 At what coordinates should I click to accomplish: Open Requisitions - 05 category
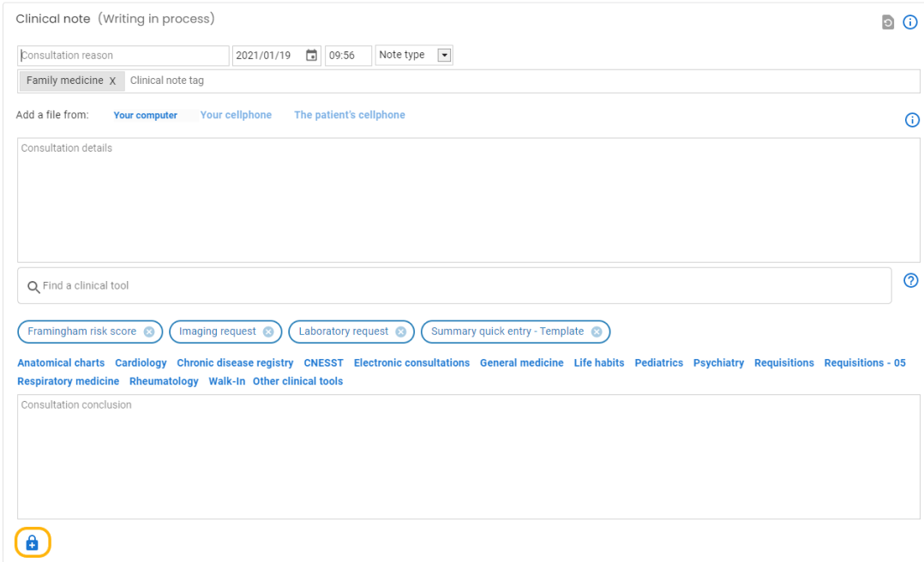click(x=865, y=363)
